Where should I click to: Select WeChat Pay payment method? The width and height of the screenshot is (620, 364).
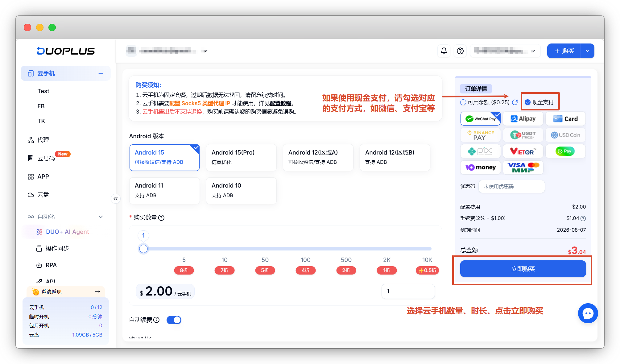[x=481, y=119]
